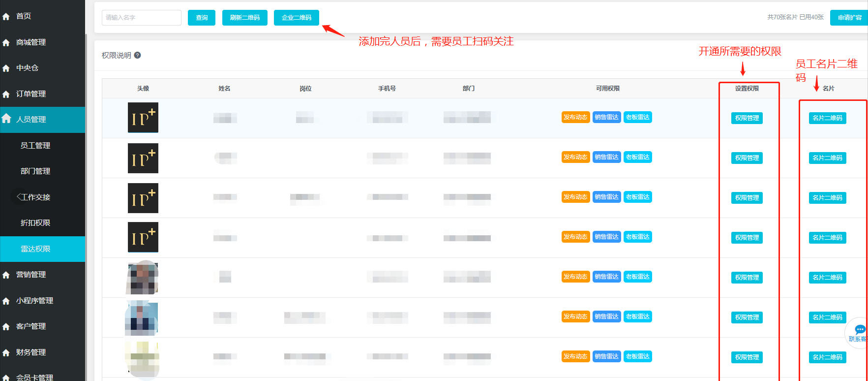Screen dimensions: 868x381
Task: Collapse sidebar using the left chevron arrow
Action: click(x=19, y=197)
